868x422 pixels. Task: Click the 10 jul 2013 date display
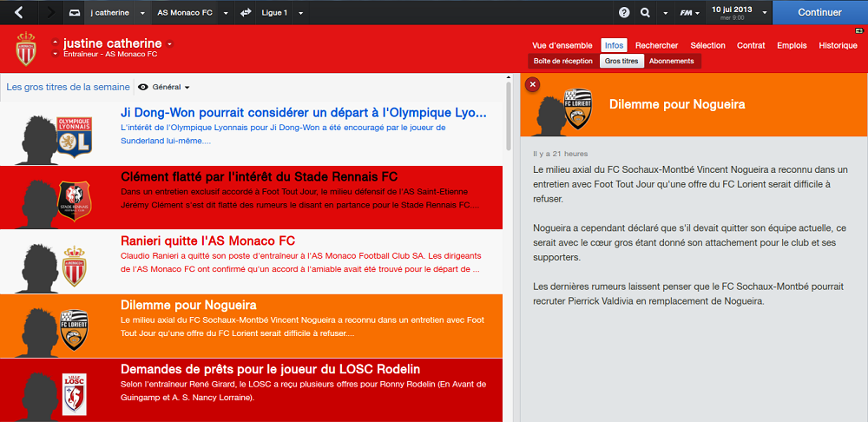(732, 13)
